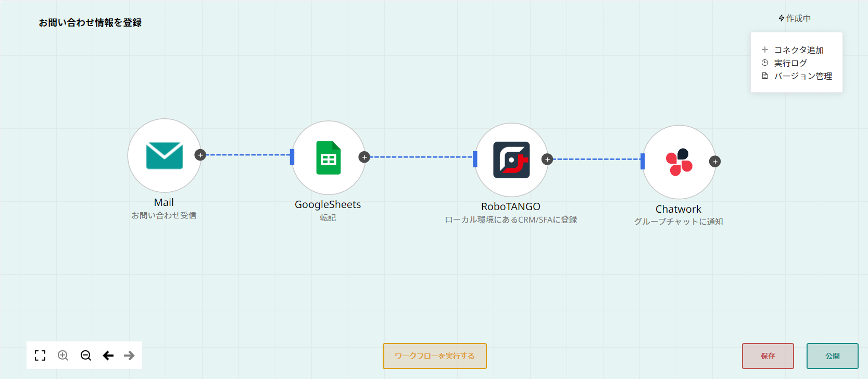The width and height of the screenshot is (868, 379).
Task: Zoom in with the magnifier plus icon
Action: pos(63,356)
